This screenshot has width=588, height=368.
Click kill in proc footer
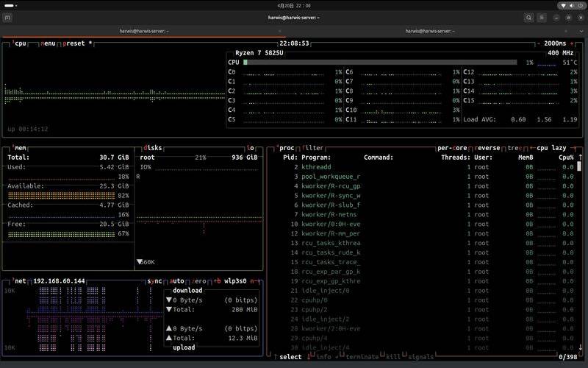pyautogui.click(x=392, y=357)
